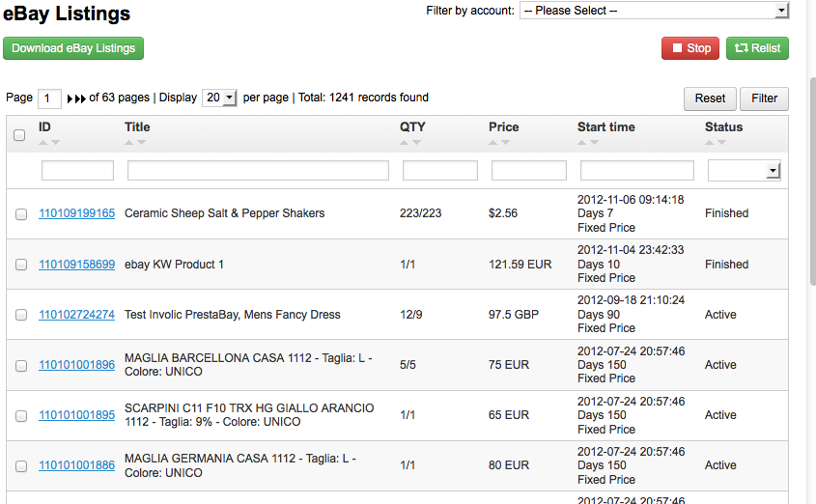
Task: Click Active status of Test Involic row
Action: tap(720, 315)
